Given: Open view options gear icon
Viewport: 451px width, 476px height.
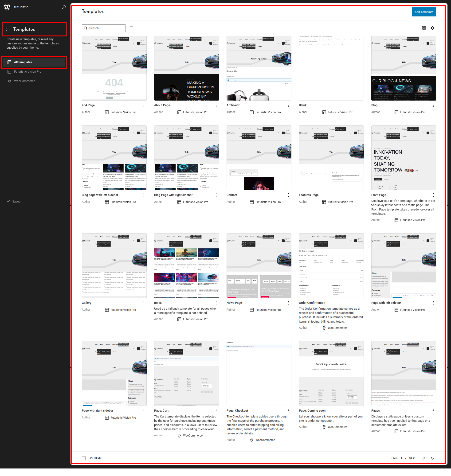Looking at the screenshot, I should click(432, 28).
